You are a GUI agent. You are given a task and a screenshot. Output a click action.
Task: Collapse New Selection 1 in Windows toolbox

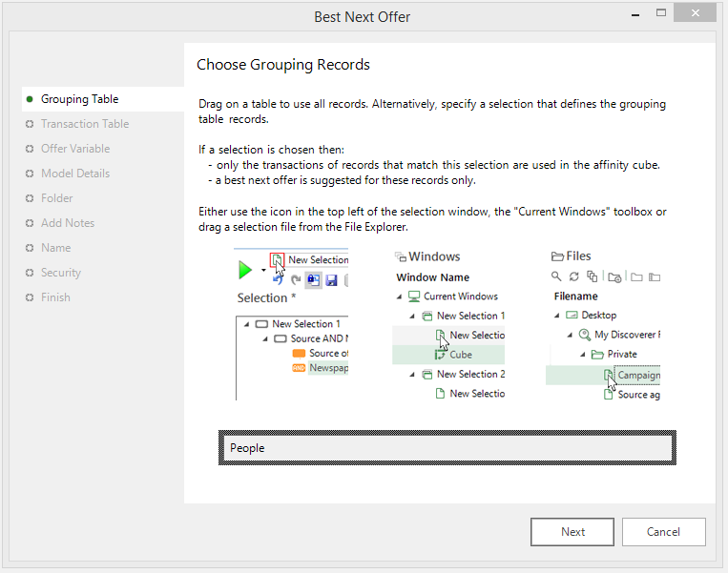click(x=412, y=317)
